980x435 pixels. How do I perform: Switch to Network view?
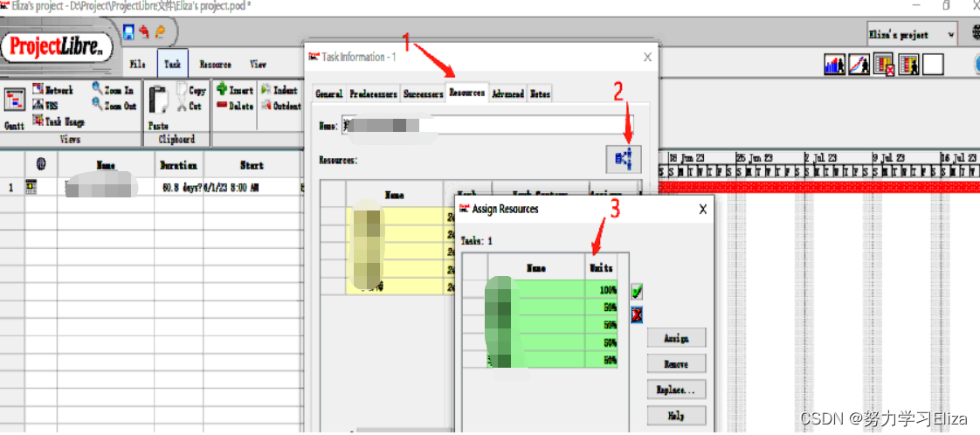[52, 90]
